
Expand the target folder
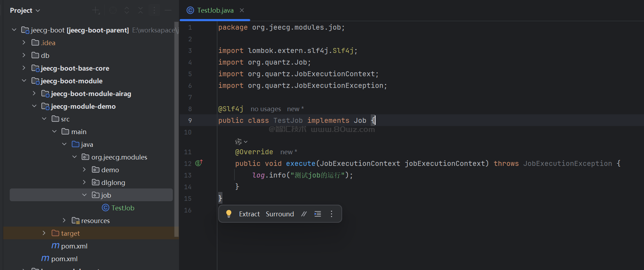(x=44, y=233)
